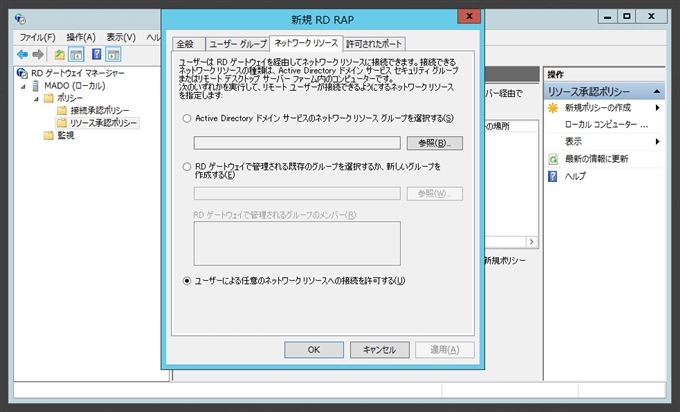The height and width of the screenshot is (412, 680).
Task: Click the 最新の情報に更新 refresh icon
Action: click(553, 159)
